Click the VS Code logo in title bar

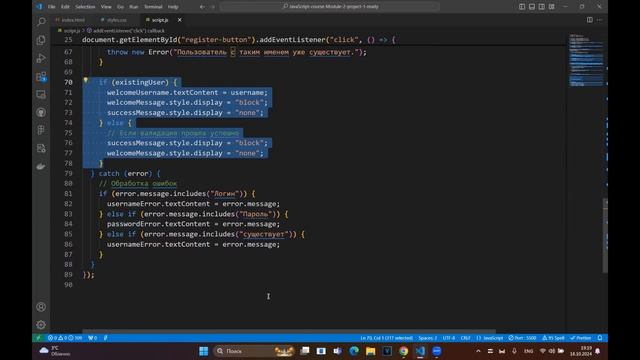coord(39,7)
